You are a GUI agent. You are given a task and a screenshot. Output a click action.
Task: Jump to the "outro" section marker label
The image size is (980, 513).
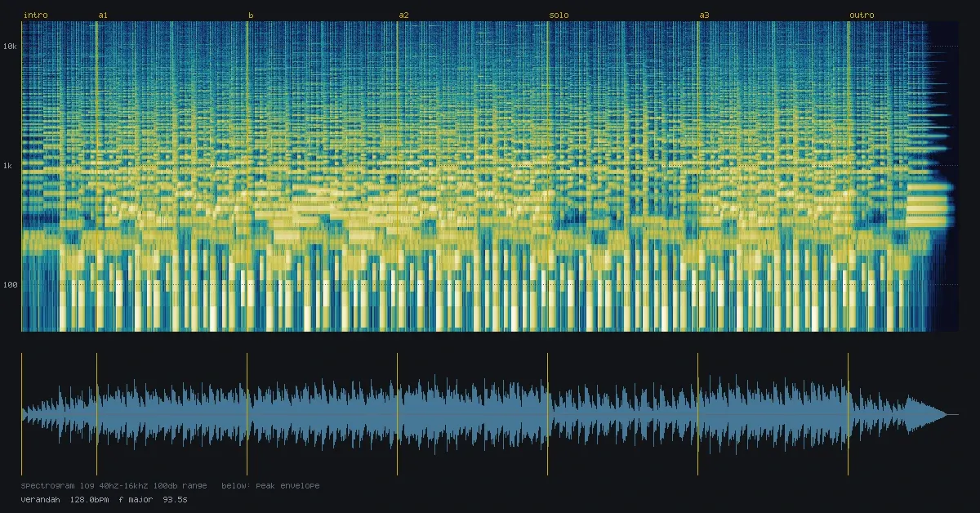point(862,15)
